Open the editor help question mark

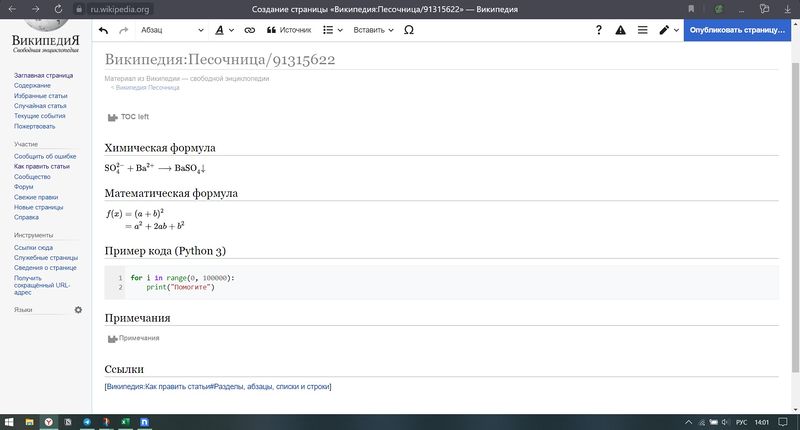(x=598, y=30)
